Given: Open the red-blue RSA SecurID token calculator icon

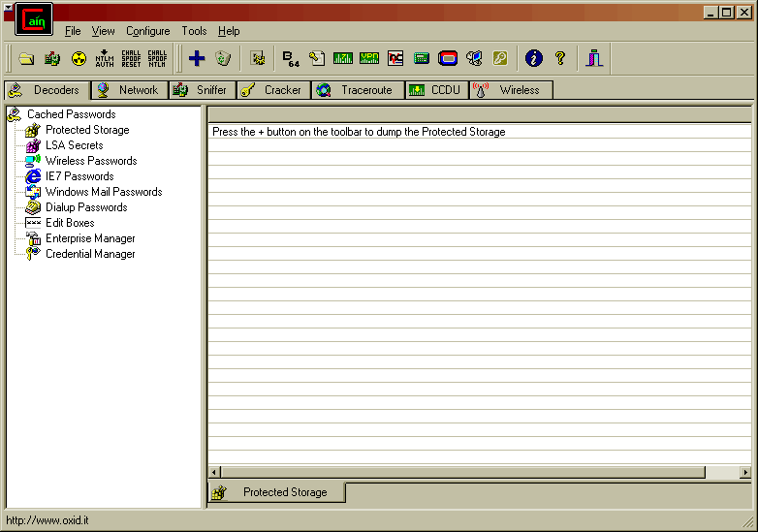Looking at the screenshot, I should tap(448, 59).
